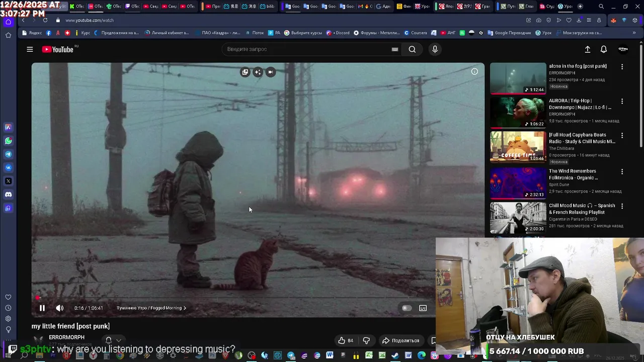
Task: Open bookmarks star icon in sidebar
Action: click(8, 35)
